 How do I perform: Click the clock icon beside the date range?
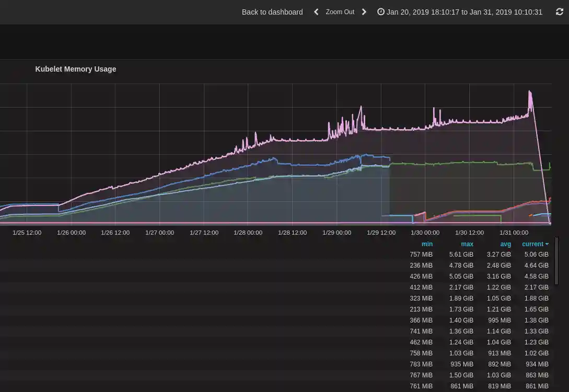pos(381,12)
